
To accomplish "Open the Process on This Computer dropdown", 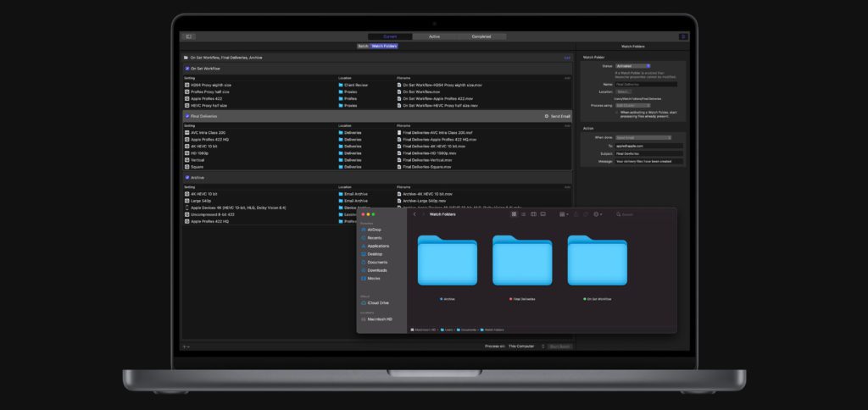I will (x=526, y=346).
